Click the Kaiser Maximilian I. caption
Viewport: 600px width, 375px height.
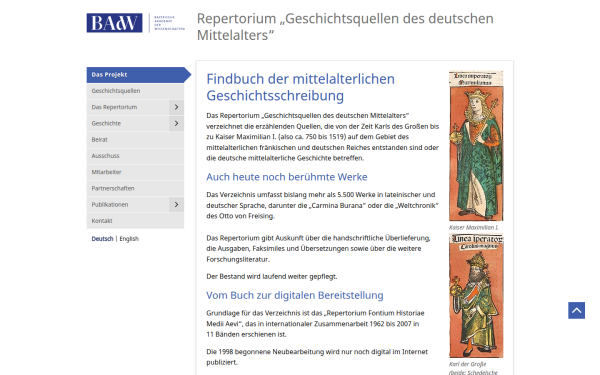(x=473, y=227)
